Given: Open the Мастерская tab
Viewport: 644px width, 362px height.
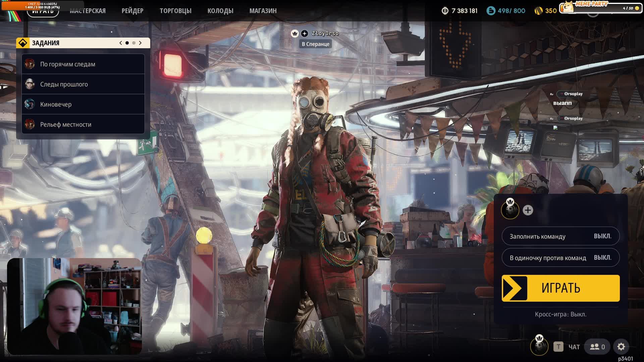Looking at the screenshot, I should point(88,11).
